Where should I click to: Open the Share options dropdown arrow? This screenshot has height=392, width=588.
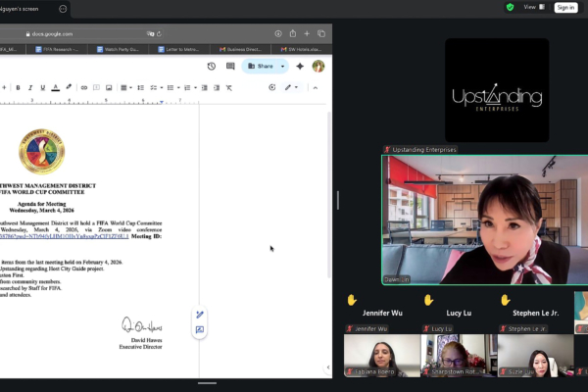[x=283, y=67]
